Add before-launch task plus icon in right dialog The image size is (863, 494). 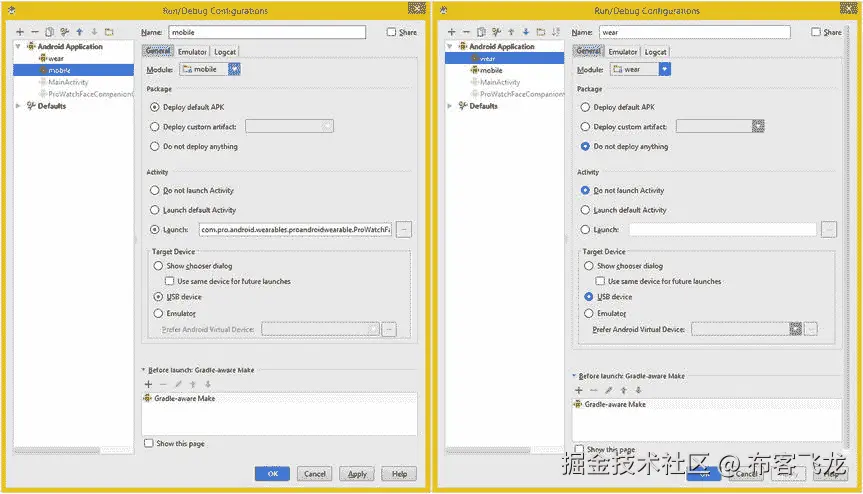578,390
